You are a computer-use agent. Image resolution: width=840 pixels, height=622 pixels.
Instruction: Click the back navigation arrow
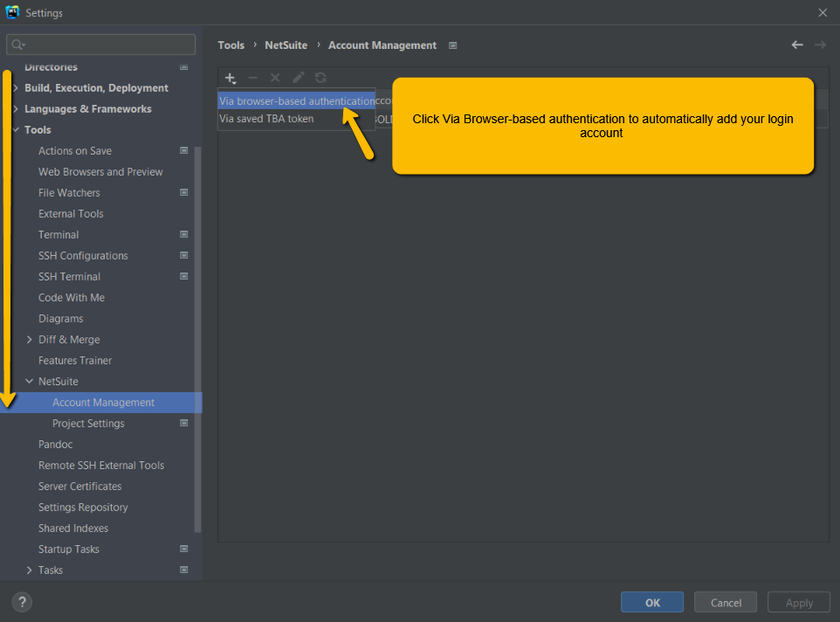[797, 45]
